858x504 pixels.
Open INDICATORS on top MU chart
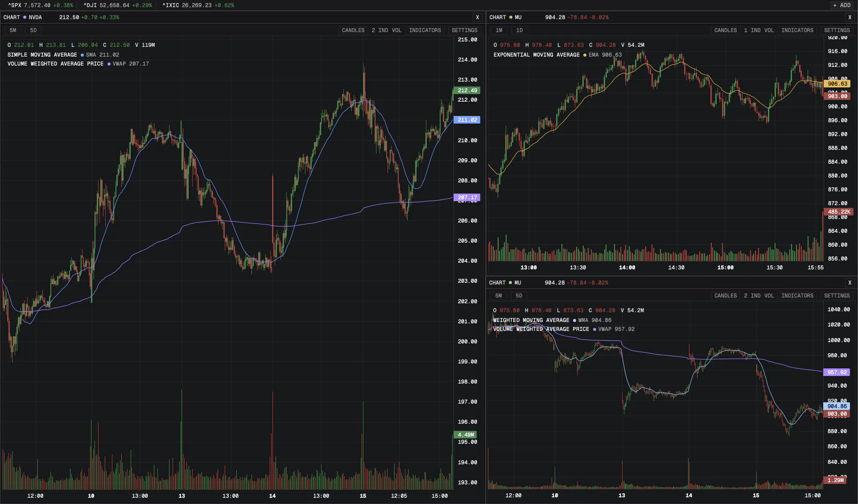[x=797, y=30]
